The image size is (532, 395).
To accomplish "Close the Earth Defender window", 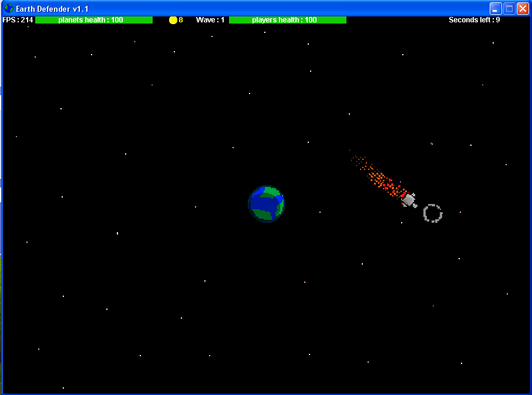I will [523, 8].
